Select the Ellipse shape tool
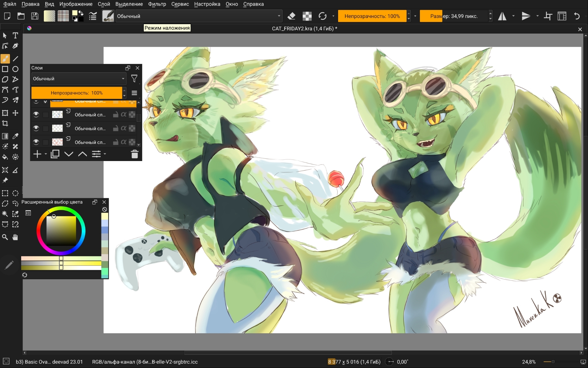The height and width of the screenshot is (368, 588). pyautogui.click(x=15, y=69)
